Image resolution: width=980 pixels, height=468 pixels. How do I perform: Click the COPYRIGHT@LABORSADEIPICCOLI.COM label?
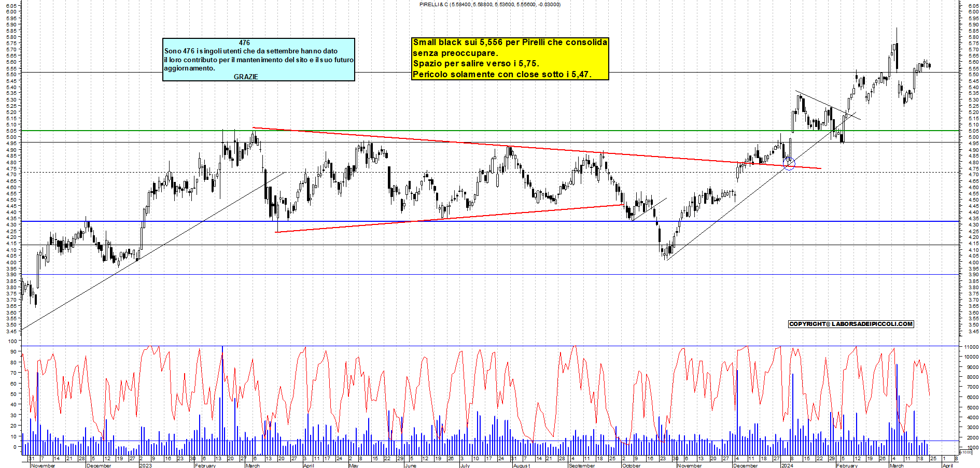851,324
